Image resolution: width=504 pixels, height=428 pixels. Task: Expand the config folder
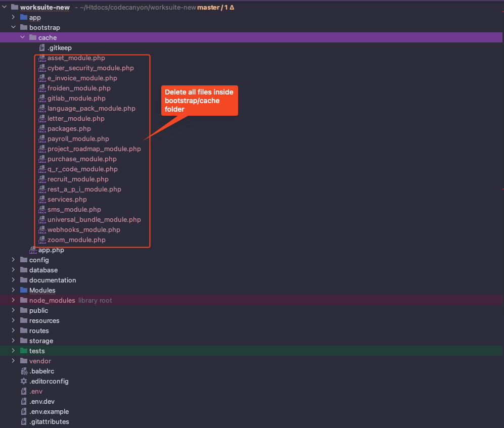[14, 260]
